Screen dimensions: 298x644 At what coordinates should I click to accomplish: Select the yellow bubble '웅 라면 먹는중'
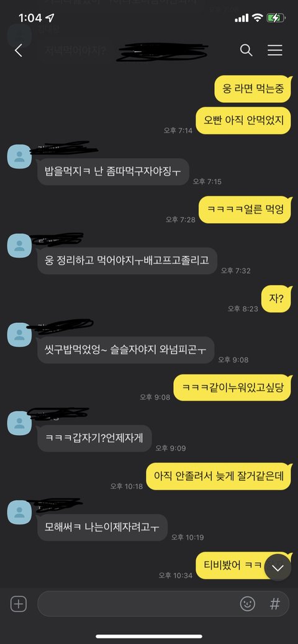253,89
